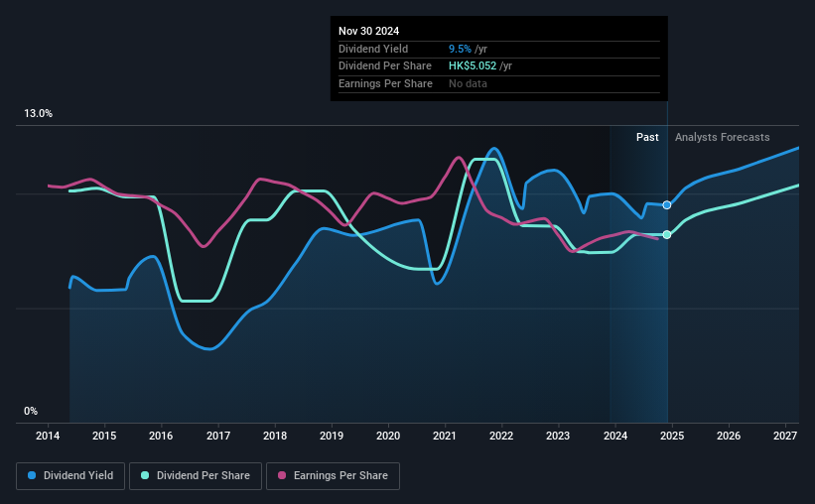Click the pink Earnings Per Share legend dot

coord(282,475)
